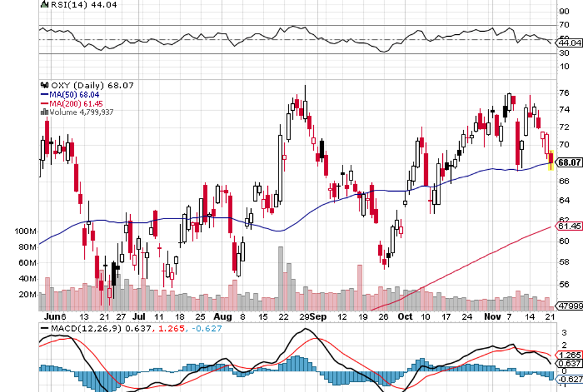Select the Oct month on date axis
583x392 pixels.
click(x=405, y=316)
